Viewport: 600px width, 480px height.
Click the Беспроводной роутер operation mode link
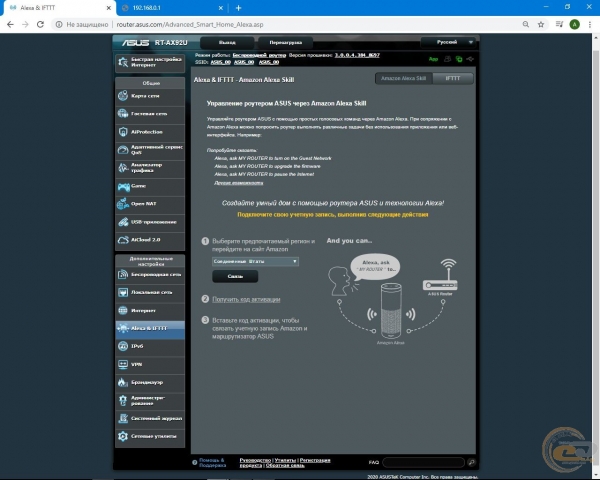pos(259,55)
